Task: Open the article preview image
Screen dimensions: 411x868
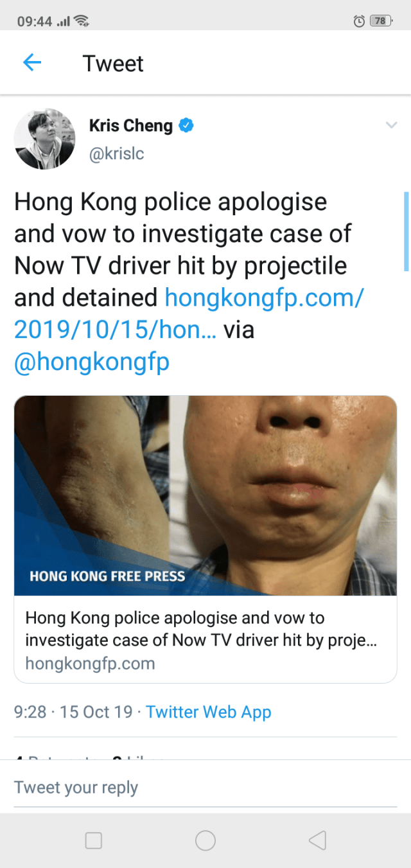Action: [205, 495]
